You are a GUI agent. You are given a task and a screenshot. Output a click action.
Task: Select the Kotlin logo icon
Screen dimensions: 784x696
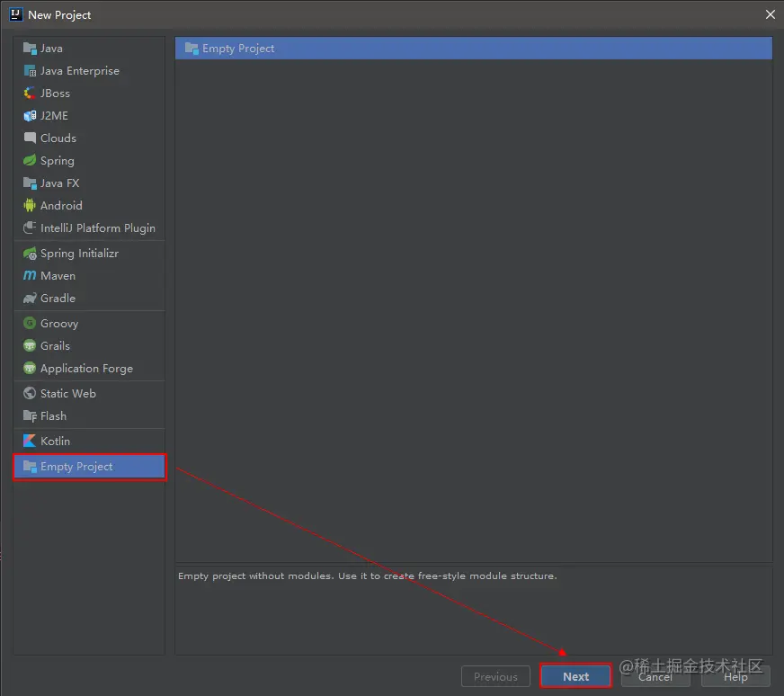click(x=30, y=441)
